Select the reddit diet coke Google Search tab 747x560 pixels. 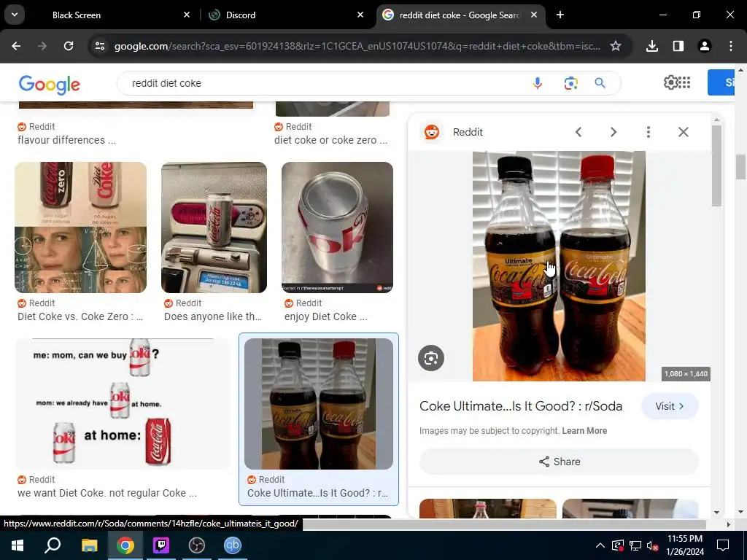coord(460,15)
